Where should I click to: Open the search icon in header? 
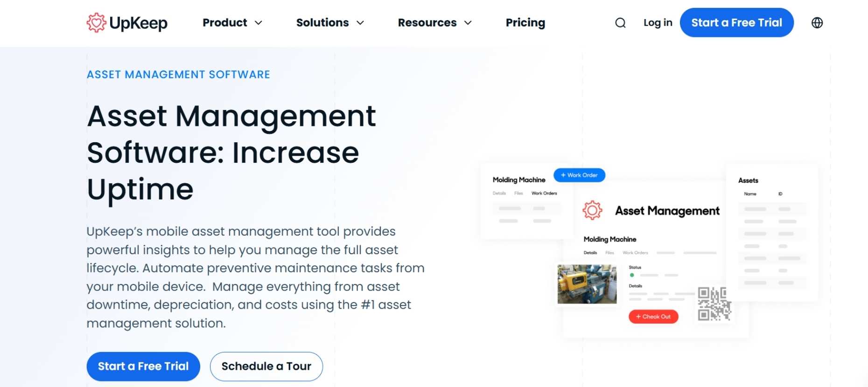point(620,23)
